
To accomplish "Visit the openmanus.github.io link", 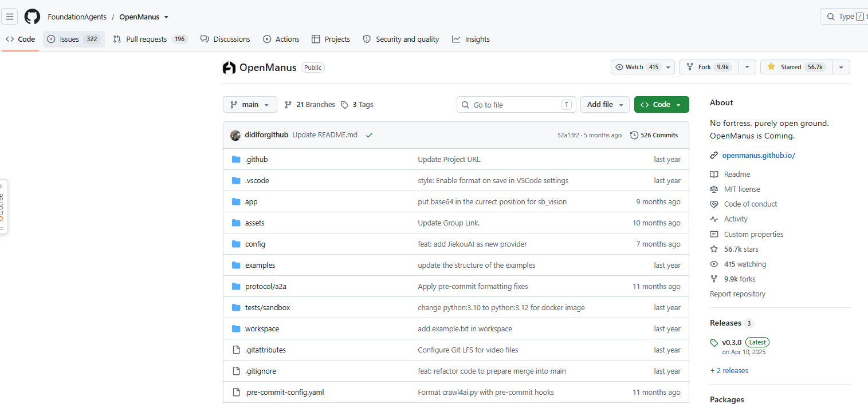I will [x=759, y=155].
